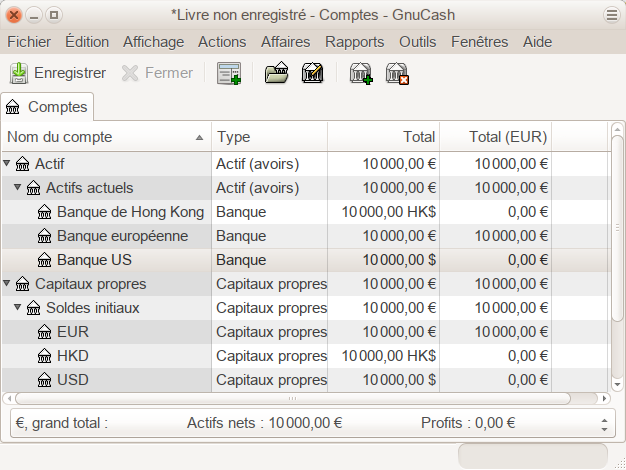
Task: Open the Actions menu
Action: coord(222,42)
